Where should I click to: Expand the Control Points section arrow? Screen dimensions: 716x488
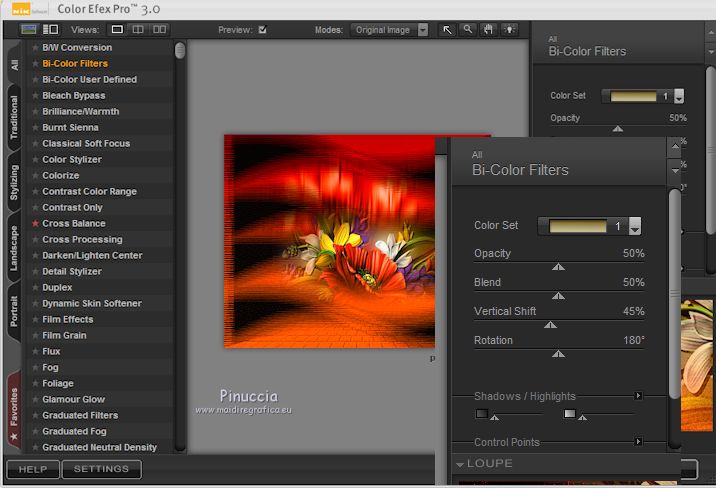638,441
